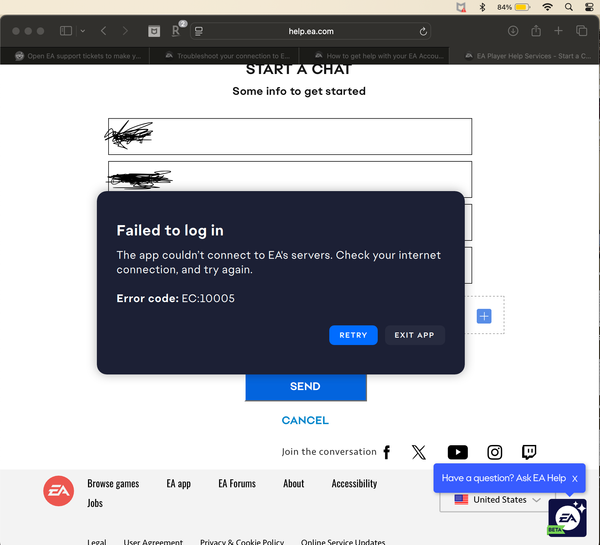Switch to How to get help with your EA Account tab
Viewport: 600px width, 545px height.
tap(379, 56)
